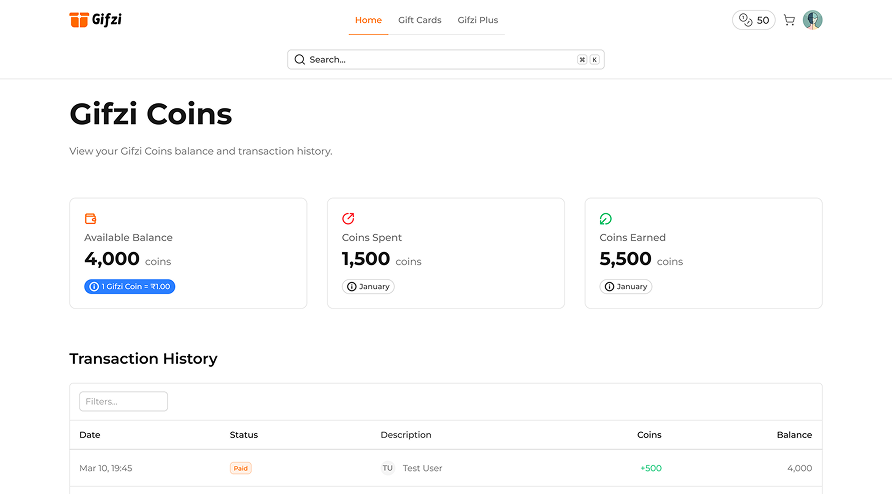The image size is (892, 494).
Task: Click the Filters input box
Action: click(x=123, y=401)
